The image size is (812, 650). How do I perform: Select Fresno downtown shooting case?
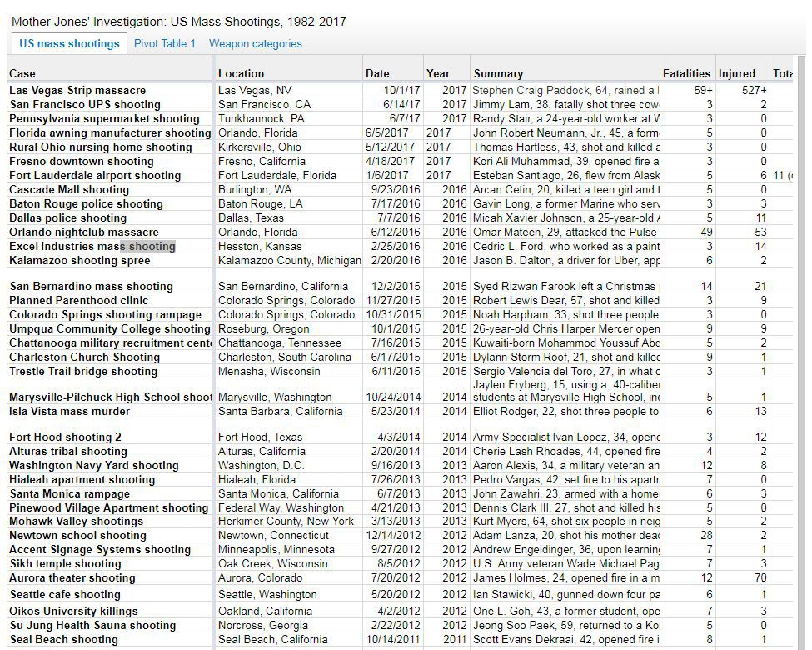[x=110, y=161]
